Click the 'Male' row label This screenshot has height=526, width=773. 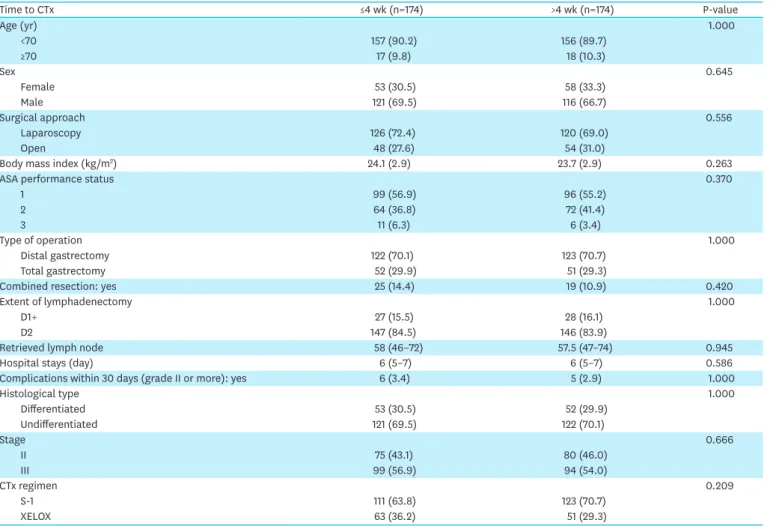(32, 102)
